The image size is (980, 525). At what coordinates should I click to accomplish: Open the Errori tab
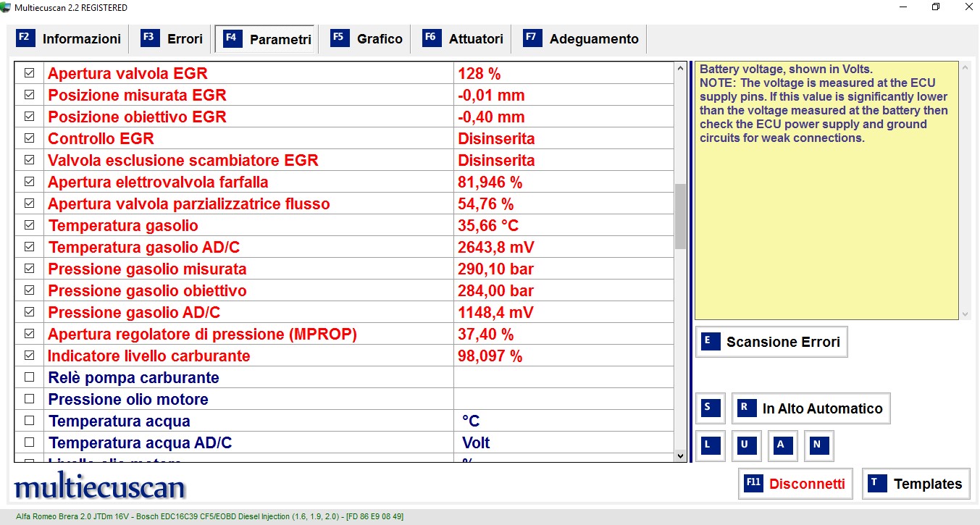tap(172, 39)
